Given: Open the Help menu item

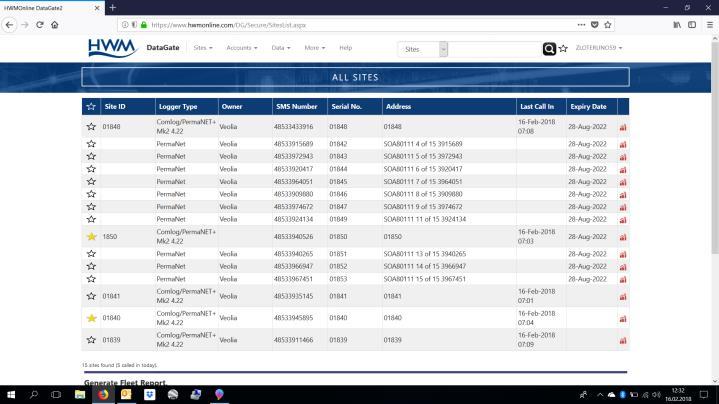Looking at the screenshot, I should tap(345, 48).
